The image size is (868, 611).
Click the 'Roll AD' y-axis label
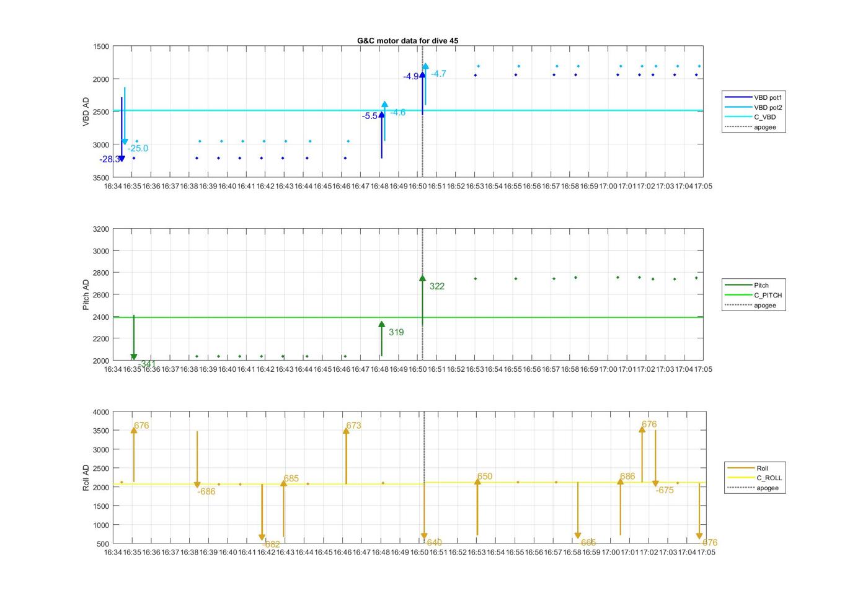coord(86,478)
